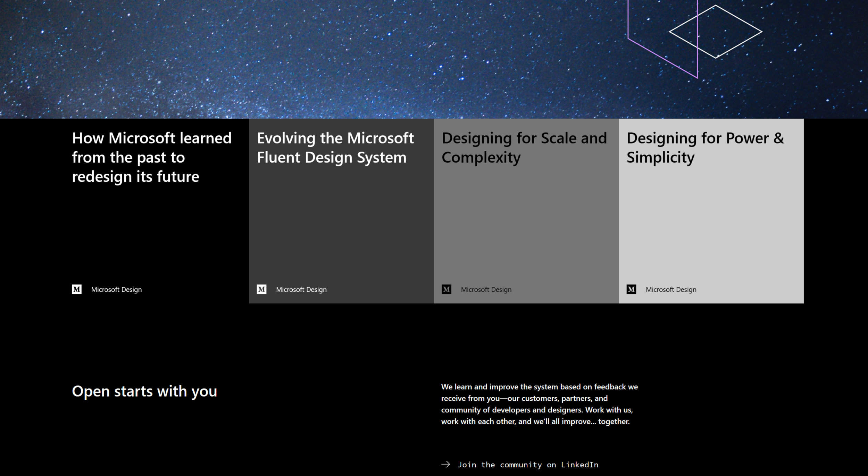Image resolution: width=868 pixels, height=476 pixels.
Task: Follow 'Join the community on LinkedIn' link
Action: [528, 465]
